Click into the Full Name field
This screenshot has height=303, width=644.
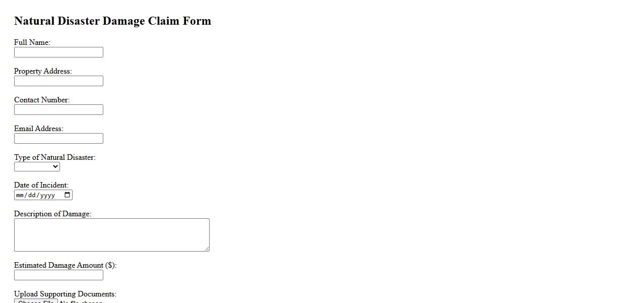[x=58, y=52]
